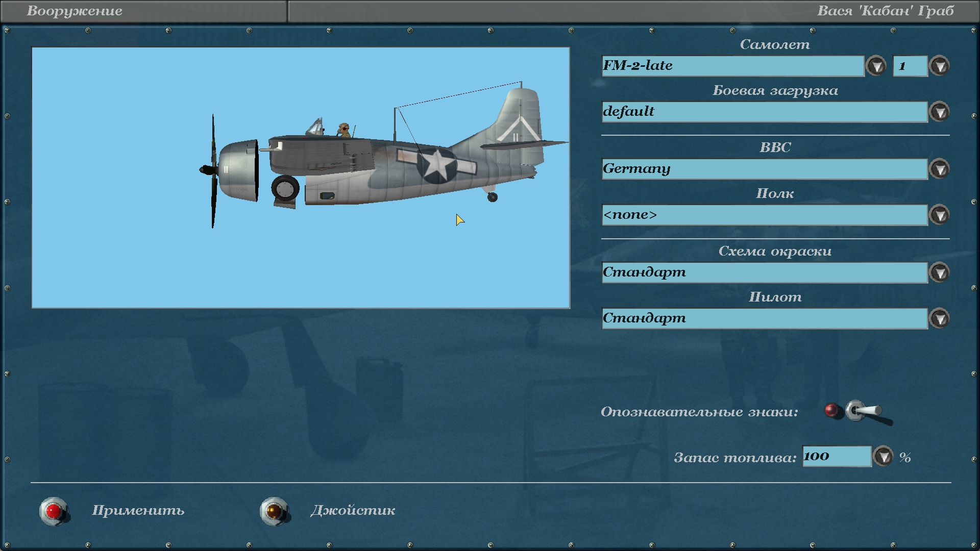Open the Схема окраски dropdown arrow
Image resolution: width=980 pixels, height=551 pixels.
[x=940, y=273]
